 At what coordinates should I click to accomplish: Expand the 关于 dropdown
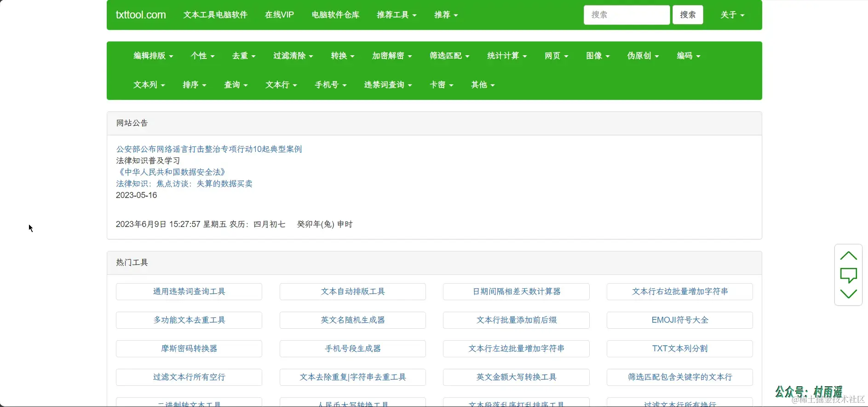[732, 15]
